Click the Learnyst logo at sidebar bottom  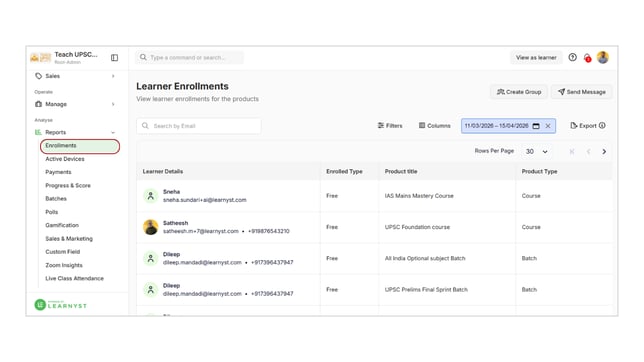[x=61, y=304]
